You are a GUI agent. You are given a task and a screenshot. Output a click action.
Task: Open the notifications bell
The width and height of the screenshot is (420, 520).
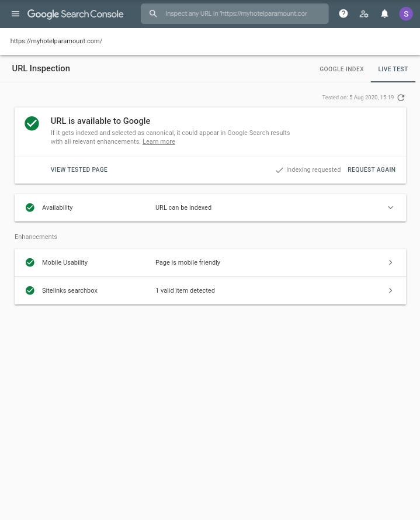coord(384,13)
